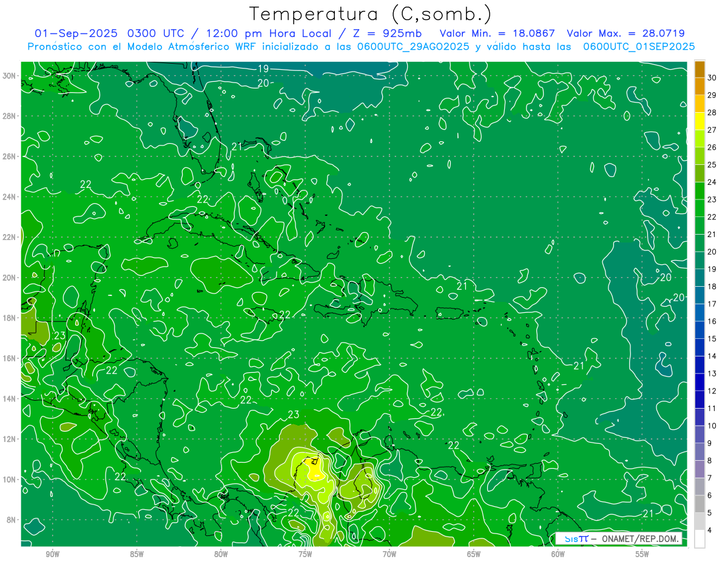Click the 'Temperatura (C,somb.)' chart title

(371, 14)
